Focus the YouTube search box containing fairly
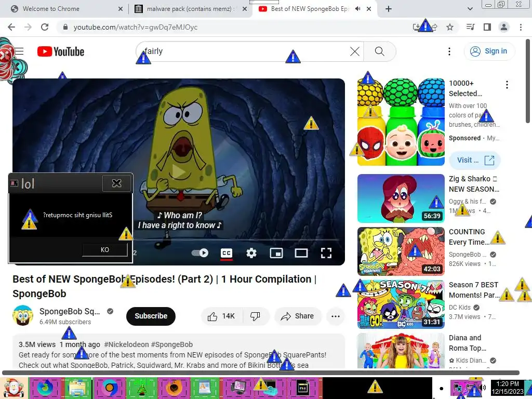This screenshot has width=532, height=399. click(249, 51)
